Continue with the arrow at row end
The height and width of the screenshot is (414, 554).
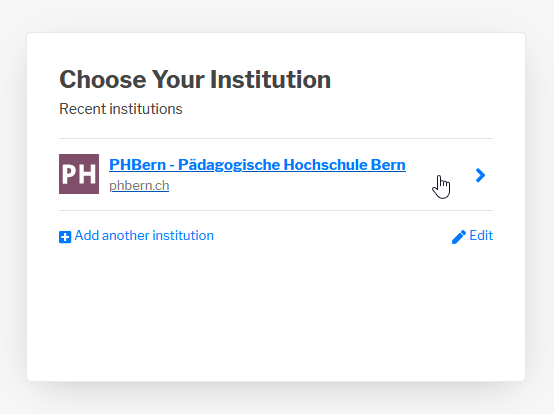pos(480,175)
